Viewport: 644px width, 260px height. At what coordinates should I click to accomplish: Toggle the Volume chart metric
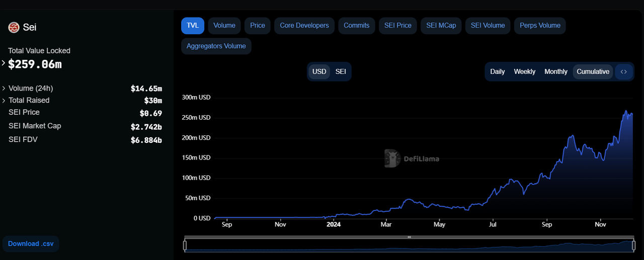click(x=224, y=26)
